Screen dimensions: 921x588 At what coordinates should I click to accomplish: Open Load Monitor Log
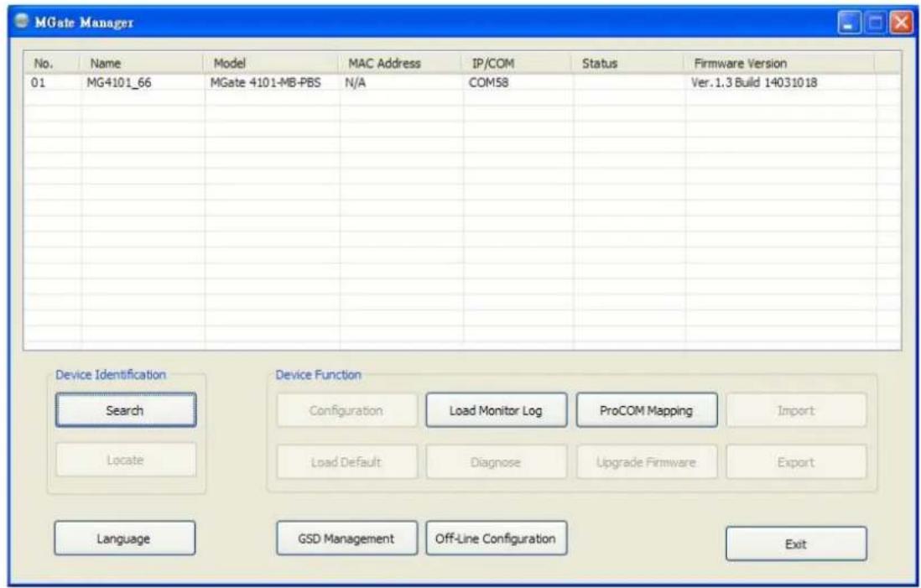[x=497, y=410]
